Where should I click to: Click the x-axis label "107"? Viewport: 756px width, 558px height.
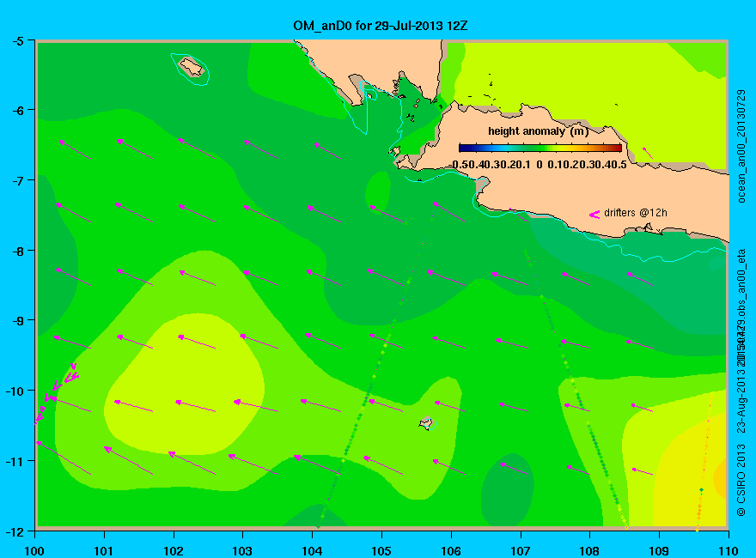[x=521, y=551]
